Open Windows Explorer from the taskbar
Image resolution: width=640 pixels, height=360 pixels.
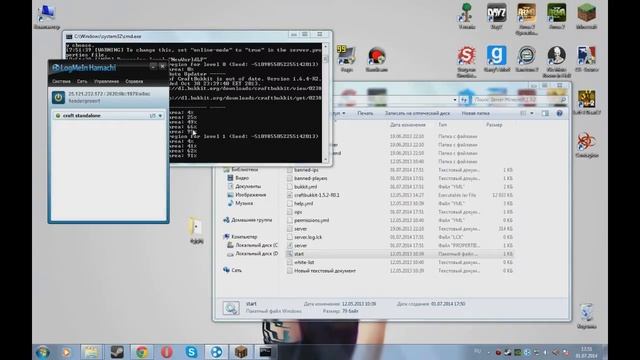92,352
